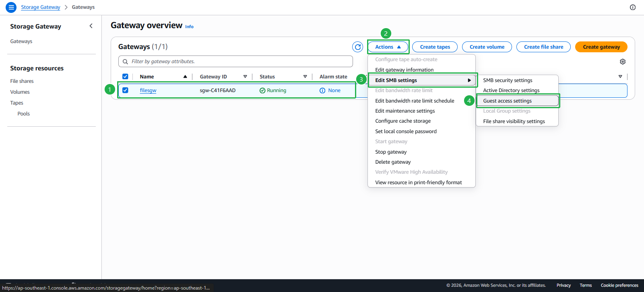
Task: Click the alarm state info icon
Action: point(322,90)
